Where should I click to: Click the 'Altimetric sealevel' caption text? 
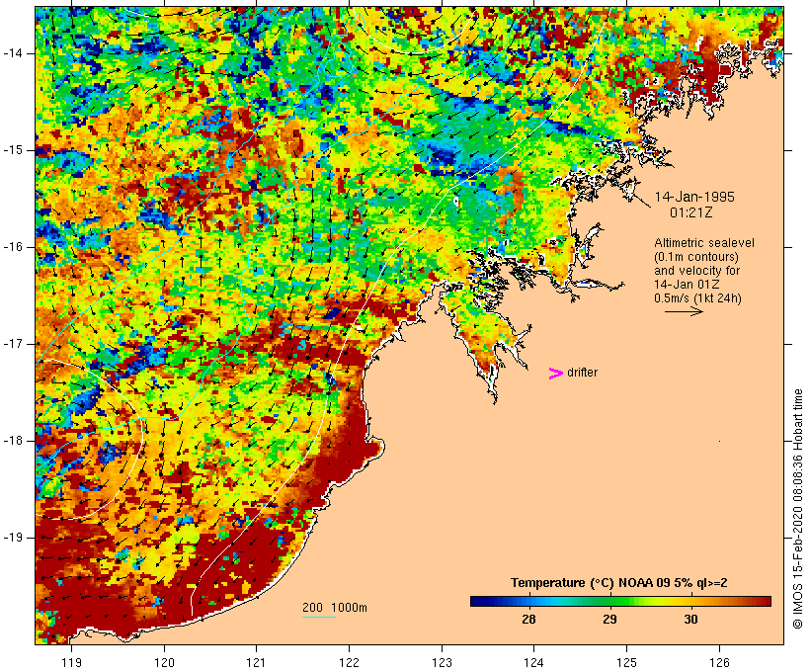point(704,243)
